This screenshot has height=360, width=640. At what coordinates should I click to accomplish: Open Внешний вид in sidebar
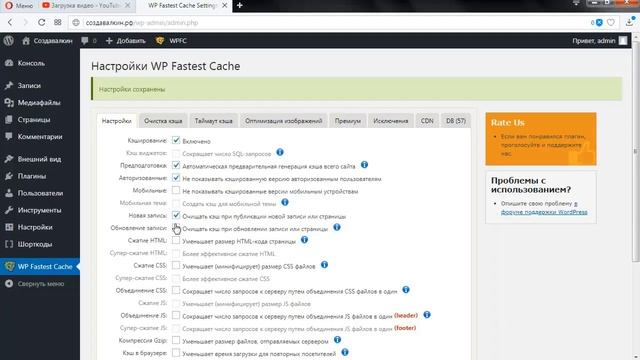pyautogui.click(x=39, y=159)
